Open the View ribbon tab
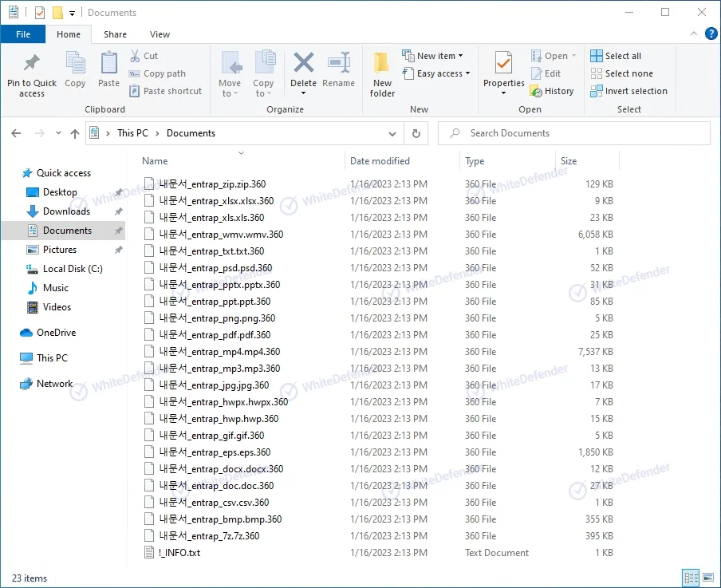This screenshot has width=721, height=588. (x=160, y=34)
